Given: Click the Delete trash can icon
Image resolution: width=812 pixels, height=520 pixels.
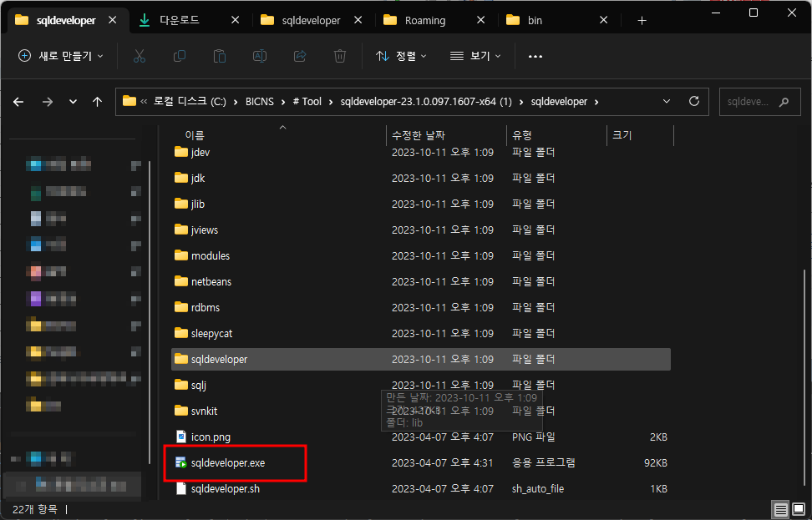Looking at the screenshot, I should (x=340, y=56).
